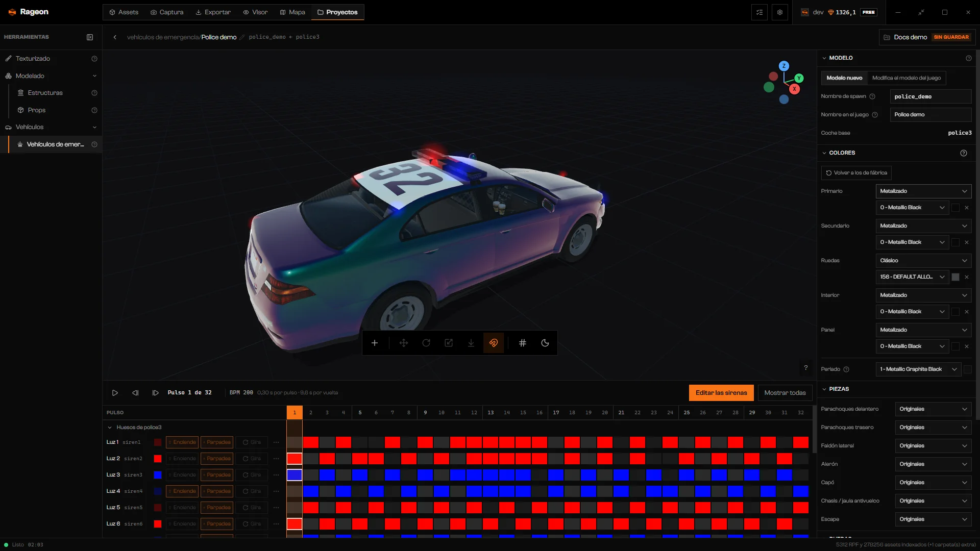Collapse the Herramientas sidebar panel icon
Screen dimensions: 980x551
tap(90, 37)
